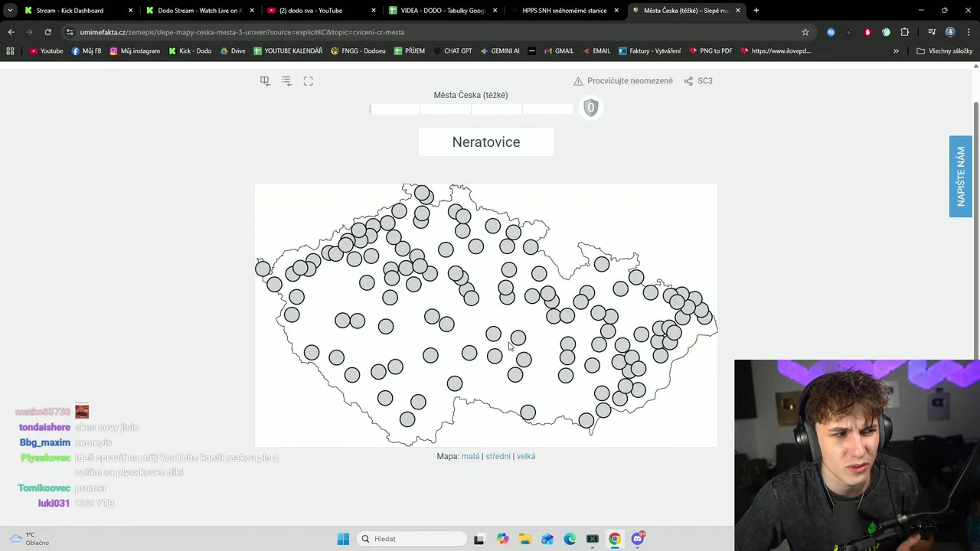This screenshot has width=980, height=551.
Task: Click the shield score badge showing 0
Action: pyautogui.click(x=590, y=108)
